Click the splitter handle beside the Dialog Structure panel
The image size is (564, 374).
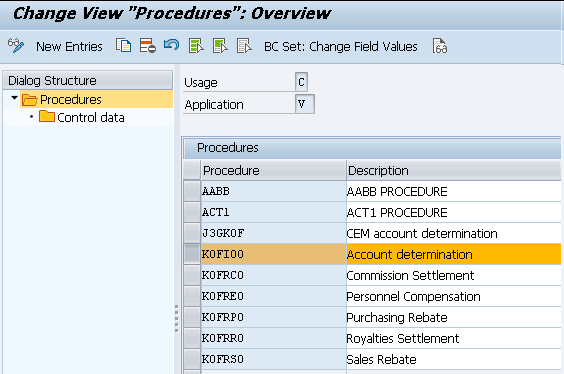pyautogui.click(x=177, y=318)
